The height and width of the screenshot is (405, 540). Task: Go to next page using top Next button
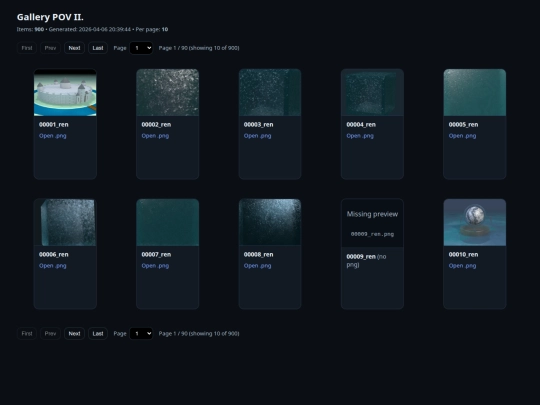pyautogui.click(x=74, y=48)
